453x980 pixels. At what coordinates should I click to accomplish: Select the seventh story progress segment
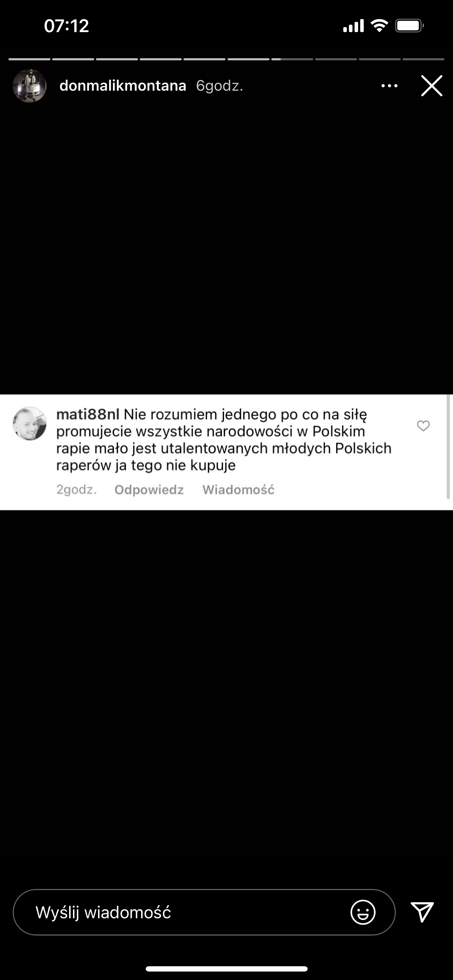coord(292,59)
